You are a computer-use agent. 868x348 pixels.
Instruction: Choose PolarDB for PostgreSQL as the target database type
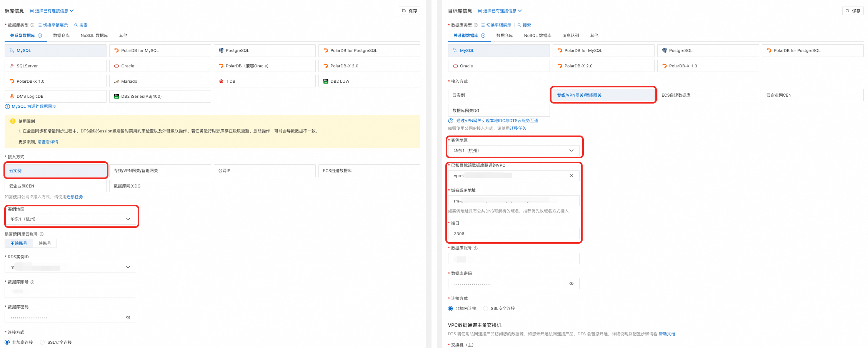813,50
